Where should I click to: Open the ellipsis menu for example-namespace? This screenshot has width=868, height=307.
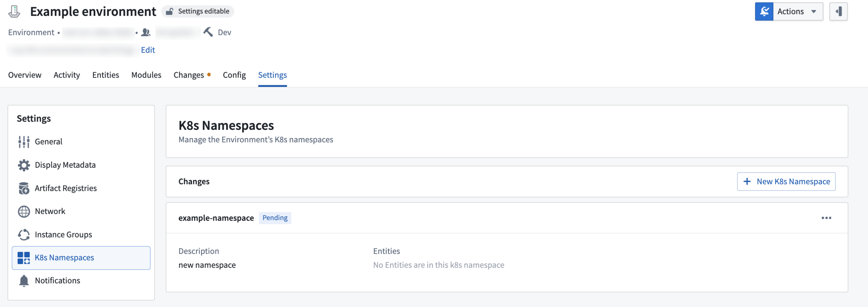(826, 218)
